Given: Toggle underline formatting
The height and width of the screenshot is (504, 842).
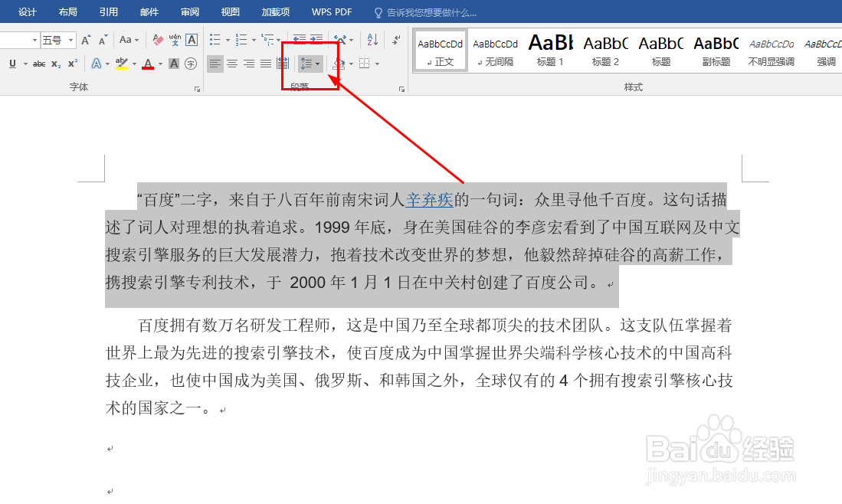Looking at the screenshot, I should (x=12, y=64).
